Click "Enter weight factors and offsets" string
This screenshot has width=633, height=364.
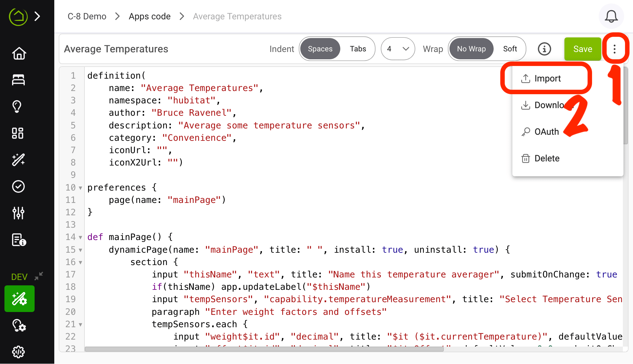(x=296, y=312)
